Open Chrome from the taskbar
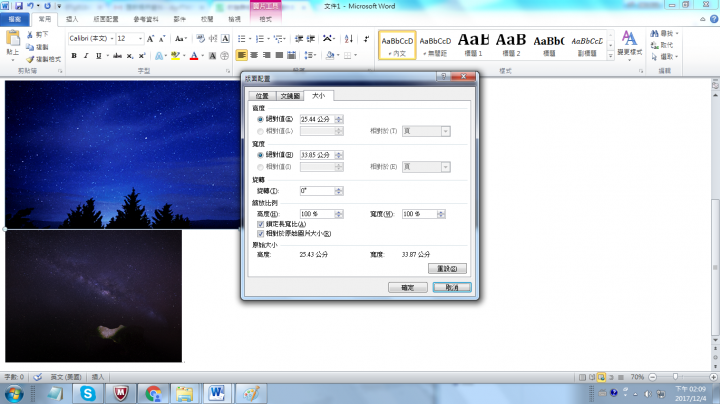 coord(153,393)
